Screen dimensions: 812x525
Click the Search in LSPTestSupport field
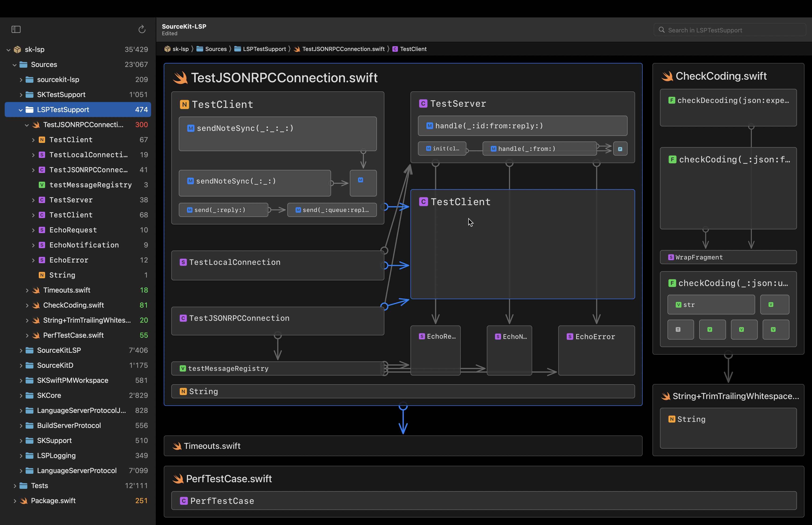pyautogui.click(x=730, y=30)
